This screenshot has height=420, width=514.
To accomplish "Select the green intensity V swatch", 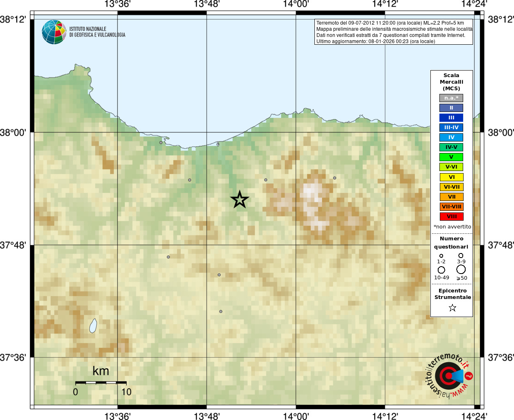I will click(451, 157).
